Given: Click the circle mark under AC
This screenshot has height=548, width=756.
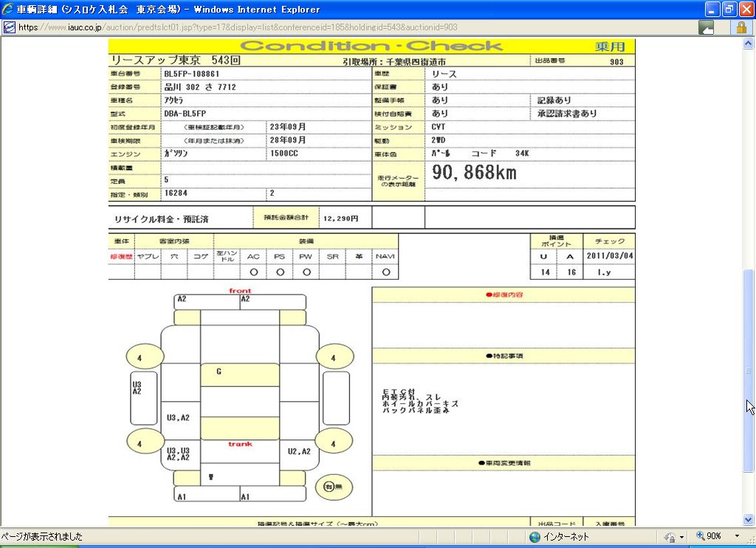Looking at the screenshot, I should pos(253,273).
